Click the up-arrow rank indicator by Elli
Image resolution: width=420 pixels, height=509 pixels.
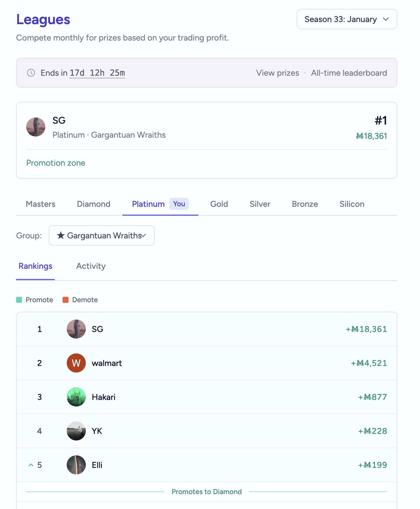coord(31,465)
